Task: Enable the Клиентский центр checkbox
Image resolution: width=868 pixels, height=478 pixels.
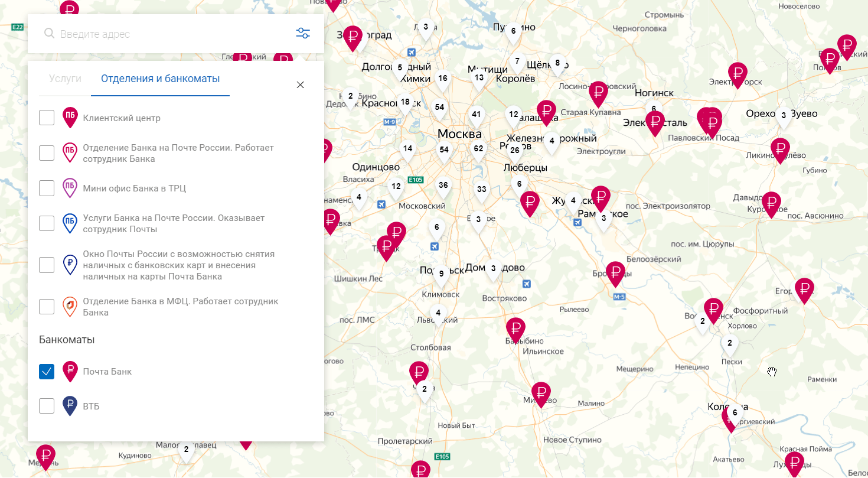Action: 47,118
